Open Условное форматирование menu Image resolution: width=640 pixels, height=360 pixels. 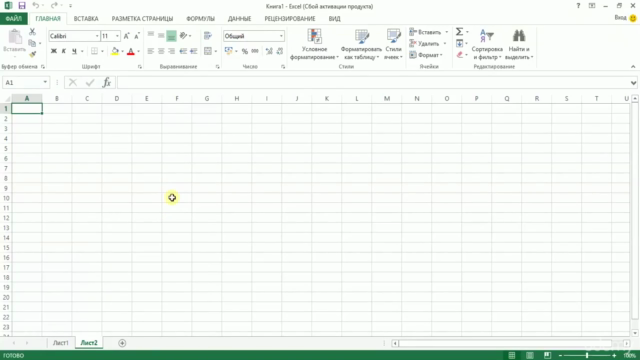[314, 44]
